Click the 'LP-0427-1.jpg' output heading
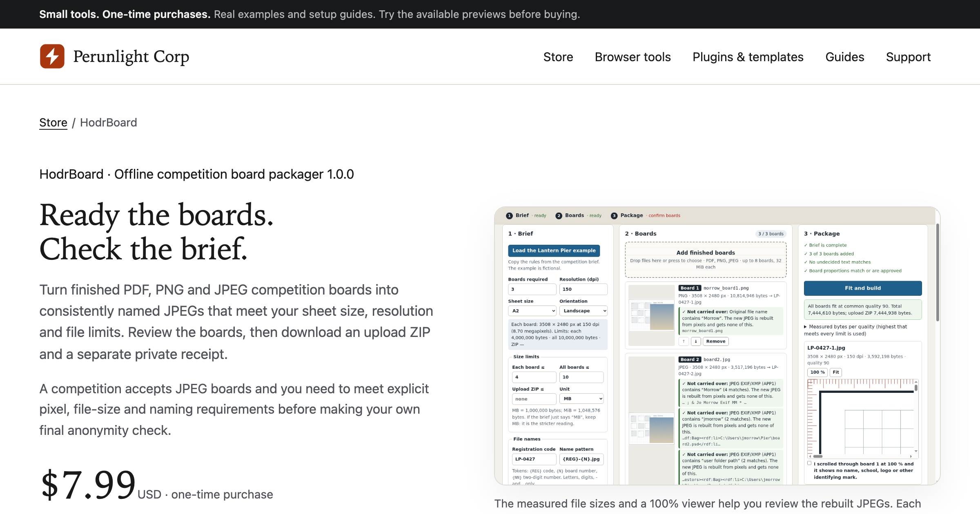The image size is (980, 514). tap(826, 348)
